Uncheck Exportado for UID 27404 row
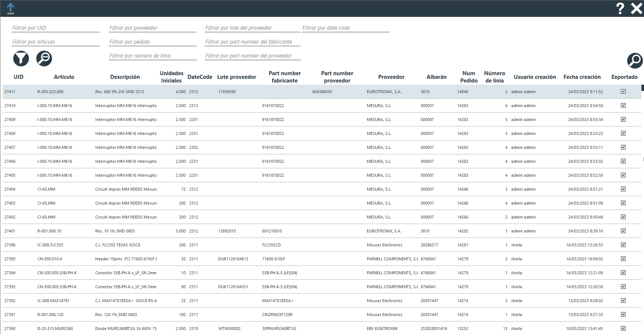This screenshot has width=644, height=334. tap(623, 189)
